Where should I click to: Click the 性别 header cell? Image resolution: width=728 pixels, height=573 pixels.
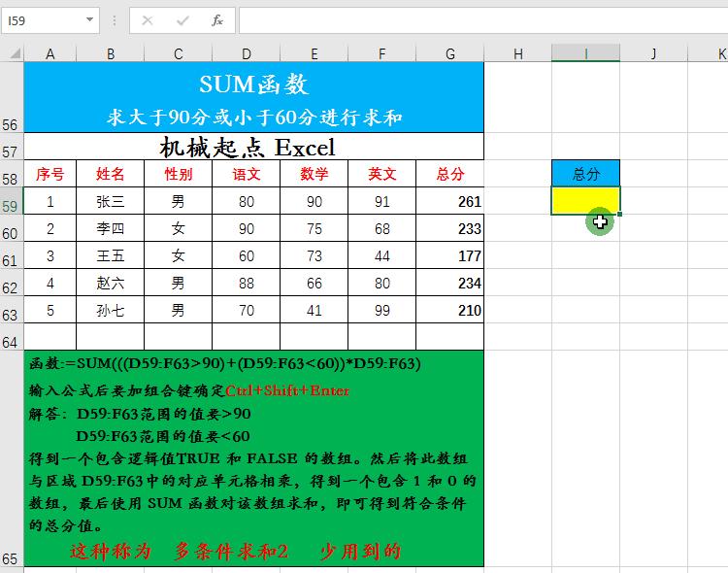pos(179,174)
